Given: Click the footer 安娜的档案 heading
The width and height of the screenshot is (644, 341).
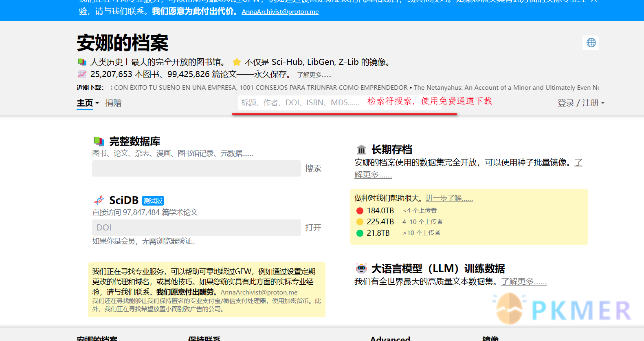Looking at the screenshot, I should point(97,338).
